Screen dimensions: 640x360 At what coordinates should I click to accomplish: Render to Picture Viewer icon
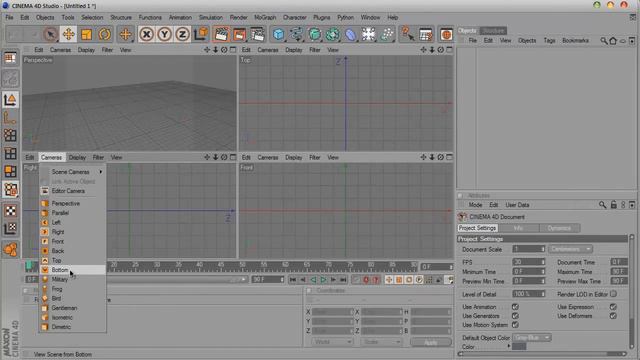(x=239, y=34)
